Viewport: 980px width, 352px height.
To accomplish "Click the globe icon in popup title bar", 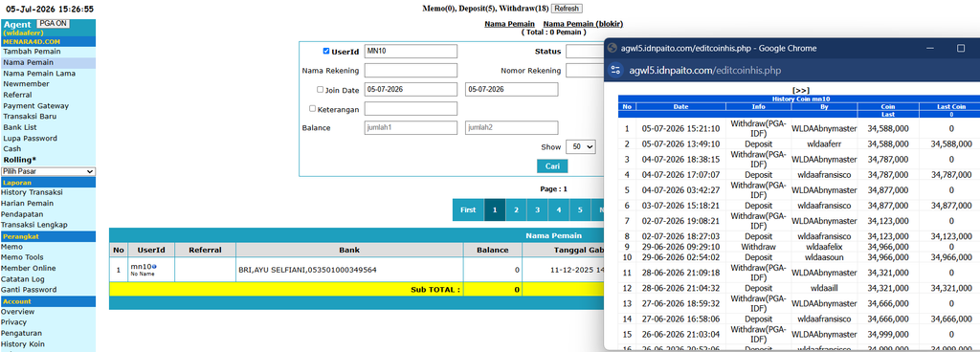I will pos(613,48).
